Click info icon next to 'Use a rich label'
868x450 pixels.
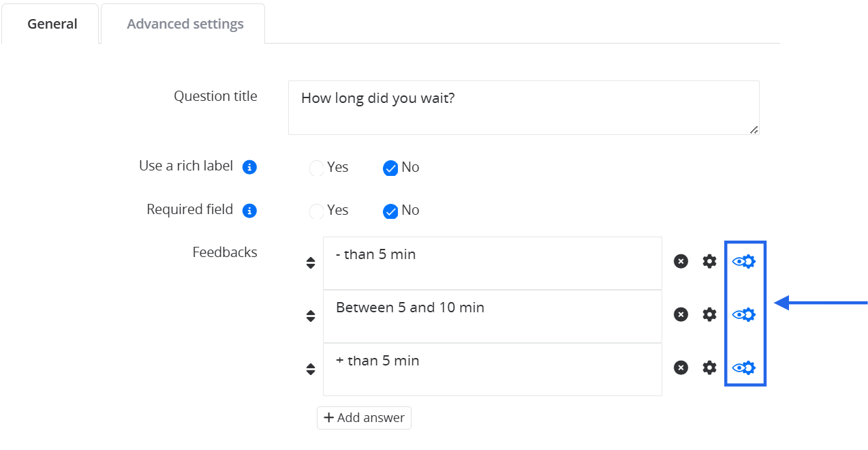point(250,167)
